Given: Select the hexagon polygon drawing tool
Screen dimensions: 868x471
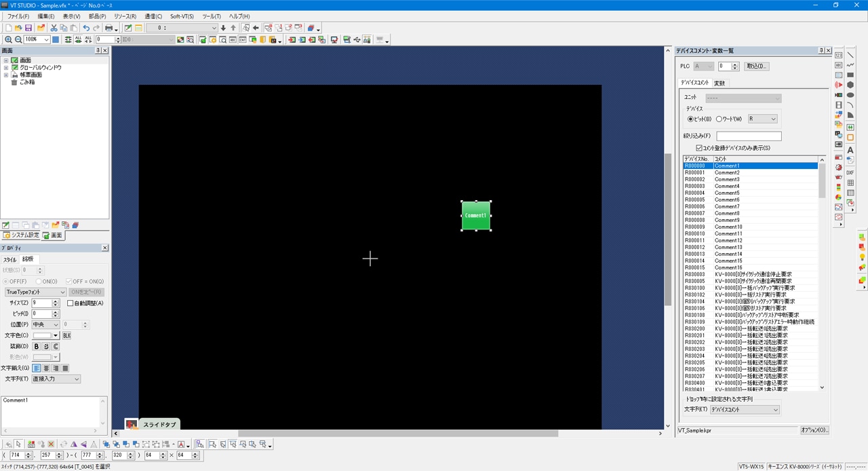Looking at the screenshot, I should (850, 85).
